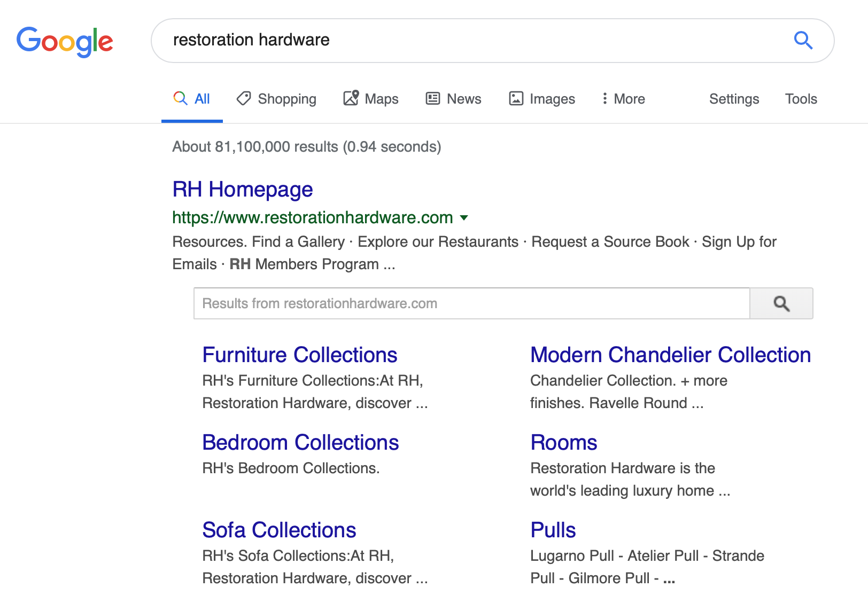The height and width of the screenshot is (611, 868).
Task: Click the Google logo
Action: point(65,41)
